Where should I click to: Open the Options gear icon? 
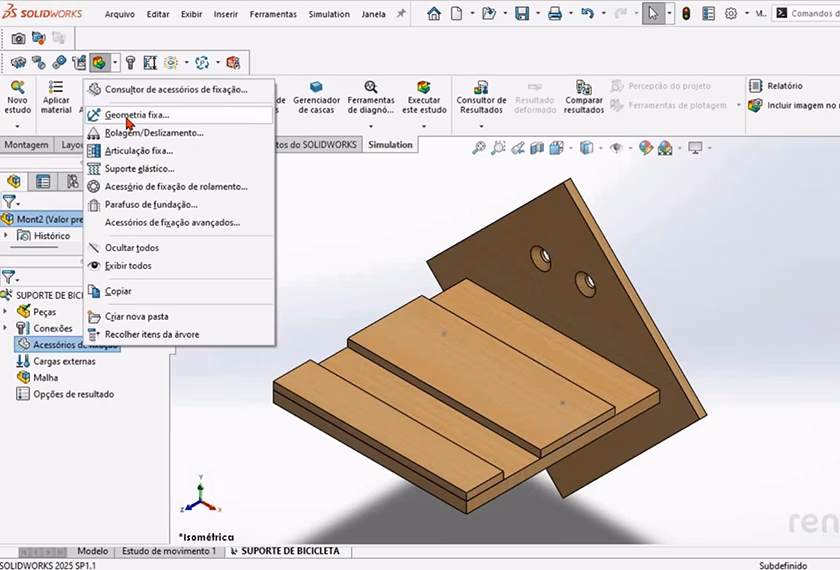click(731, 14)
